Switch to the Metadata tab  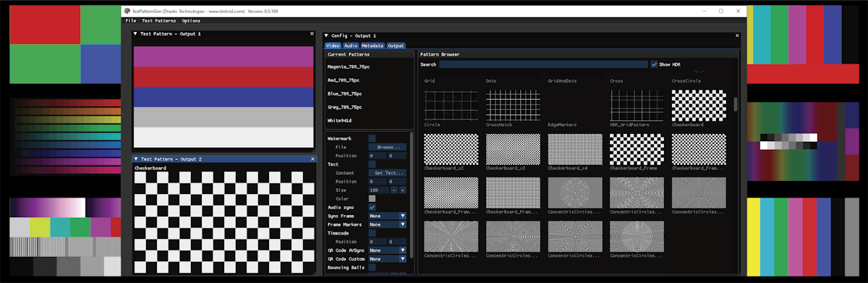[x=373, y=46]
